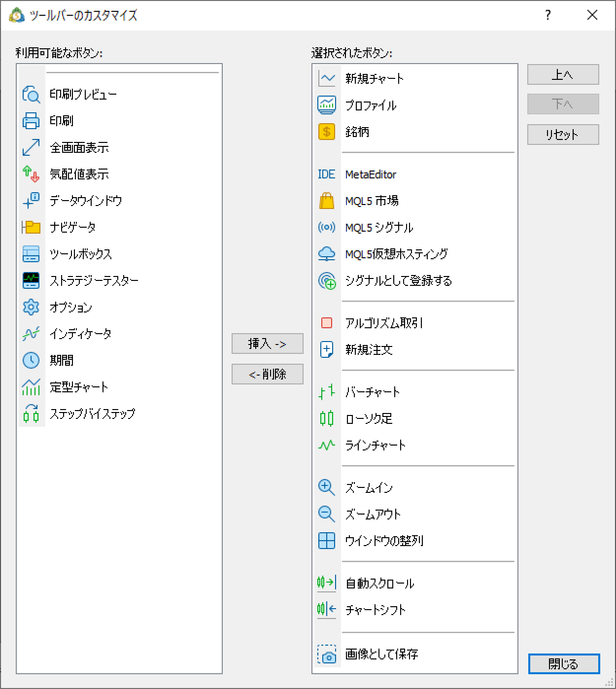This screenshot has width=616, height=689.
Task: Open the help question mark in title bar
Action: coord(548,15)
